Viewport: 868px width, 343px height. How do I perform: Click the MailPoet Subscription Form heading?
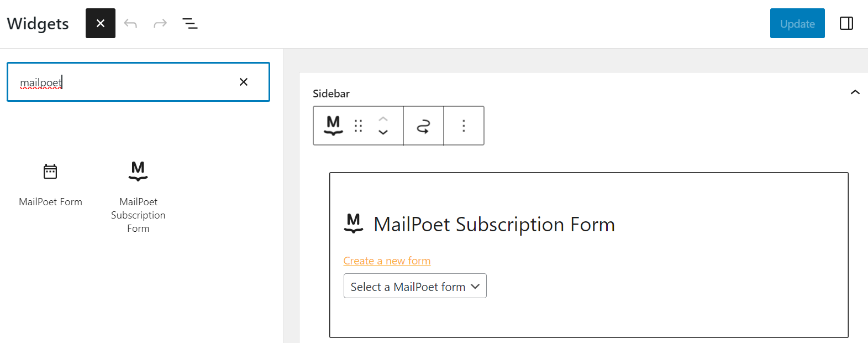coord(494,224)
